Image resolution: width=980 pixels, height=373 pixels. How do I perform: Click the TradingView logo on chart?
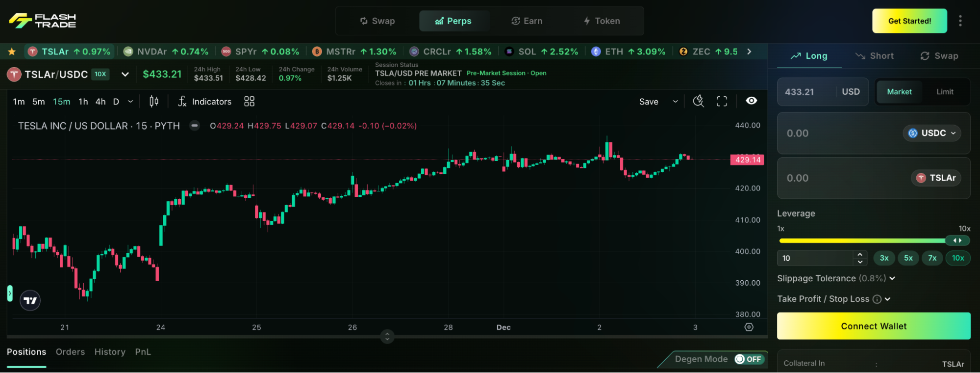(30, 300)
